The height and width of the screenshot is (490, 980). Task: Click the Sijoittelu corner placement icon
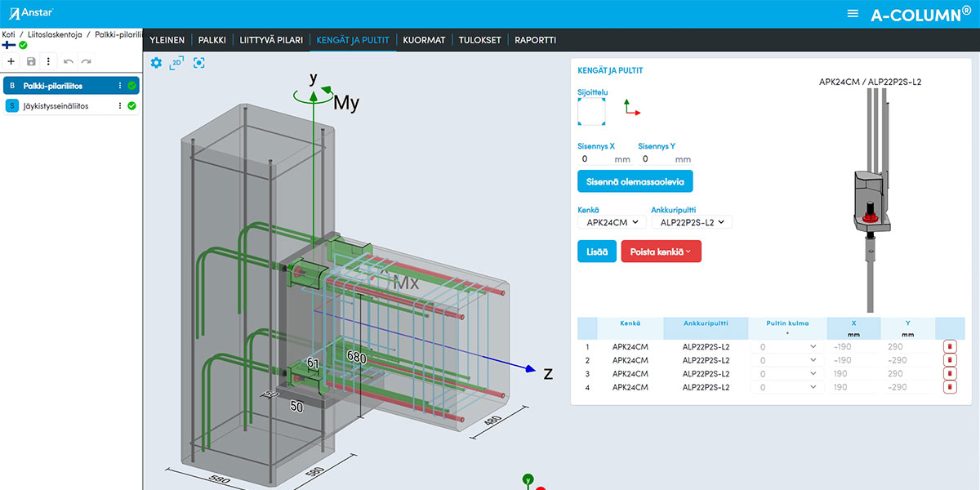591,111
